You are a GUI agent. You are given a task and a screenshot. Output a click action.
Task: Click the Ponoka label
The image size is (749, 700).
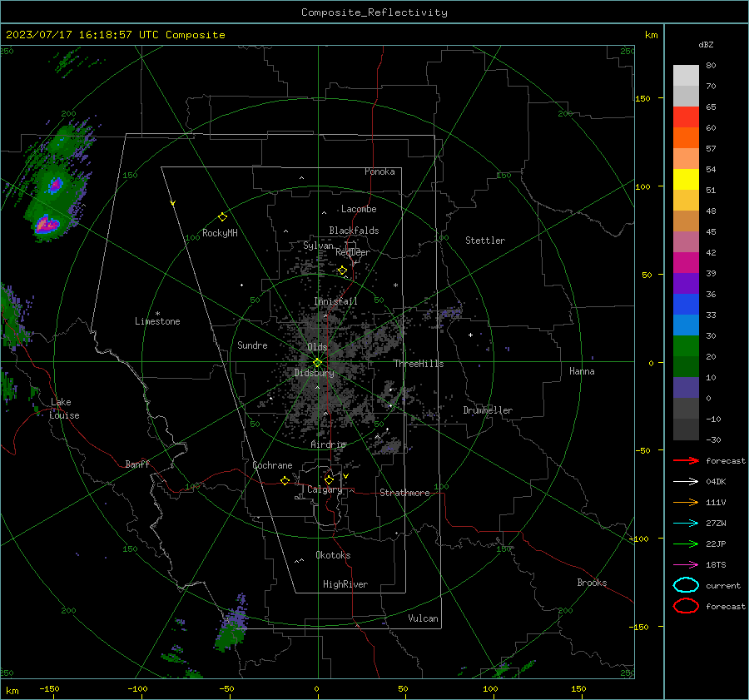pyautogui.click(x=379, y=171)
